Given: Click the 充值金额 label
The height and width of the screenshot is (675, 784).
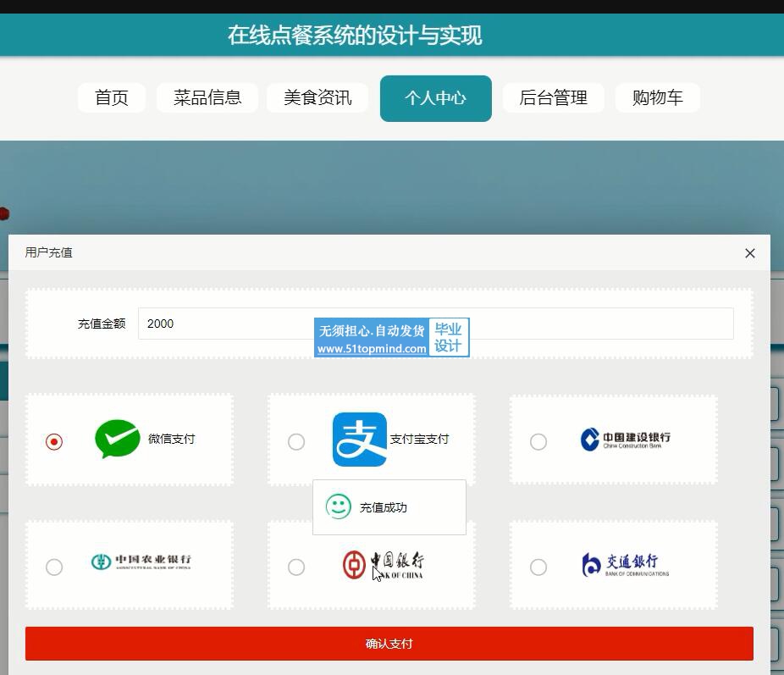Looking at the screenshot, I should pyautogui.click(x=102, y=324).
